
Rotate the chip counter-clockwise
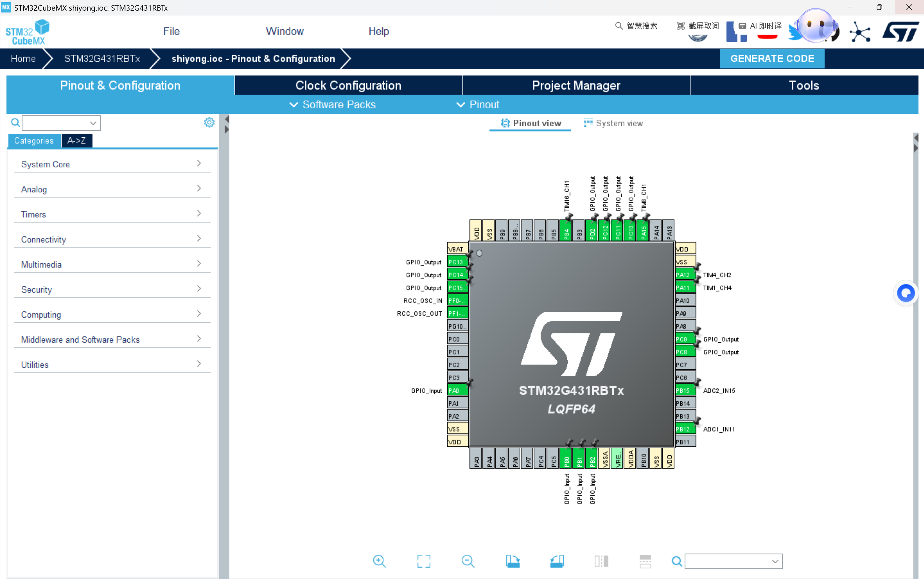pos(557,561)
